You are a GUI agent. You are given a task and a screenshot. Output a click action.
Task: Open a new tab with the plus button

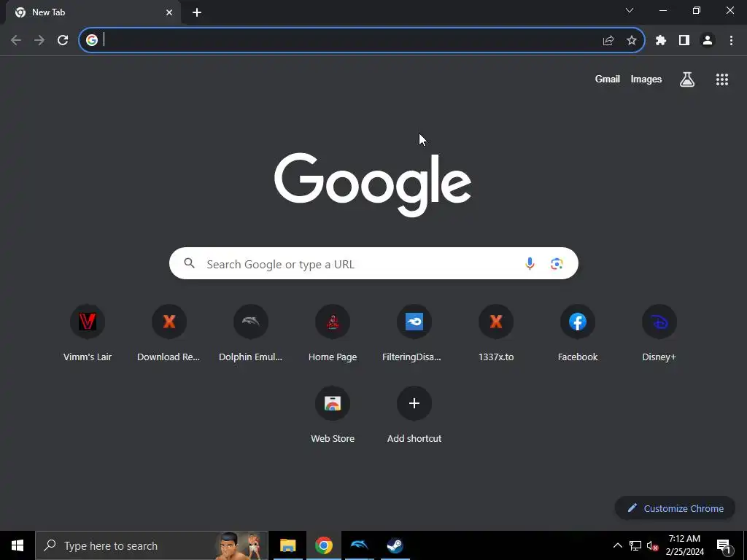coord(197,12)
